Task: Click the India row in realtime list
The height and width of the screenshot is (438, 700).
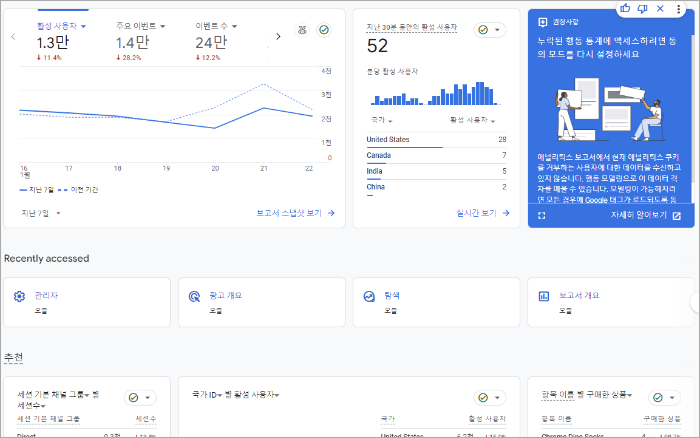Action: 436,171
